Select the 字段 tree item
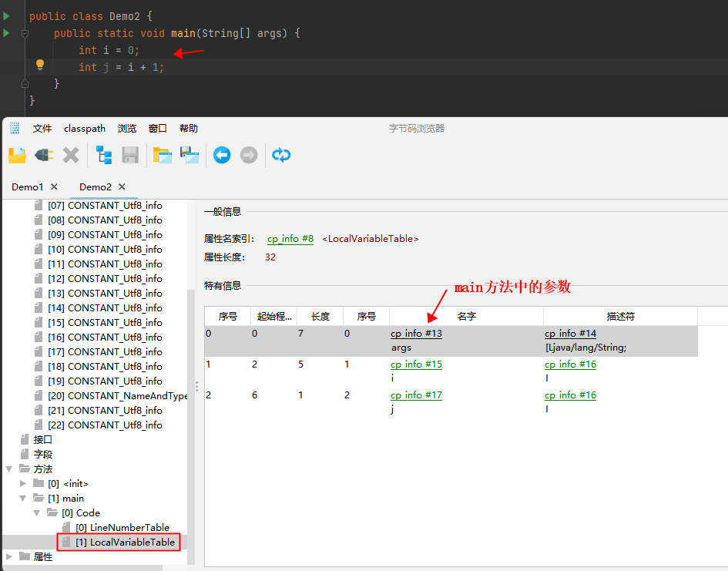Viewport: 728px width, 571px height. tap(42, 455)
